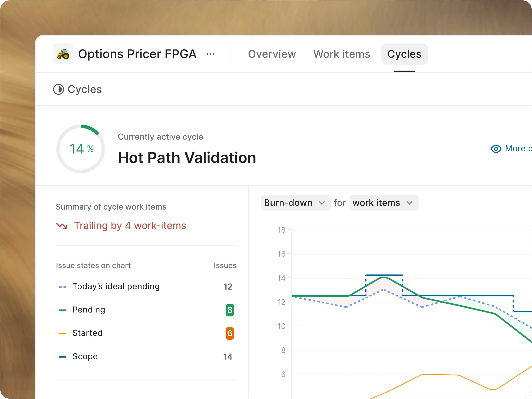This screenshot has height=399, width=532.
Task: Click the More link next to eye
Action: (518, 148)
